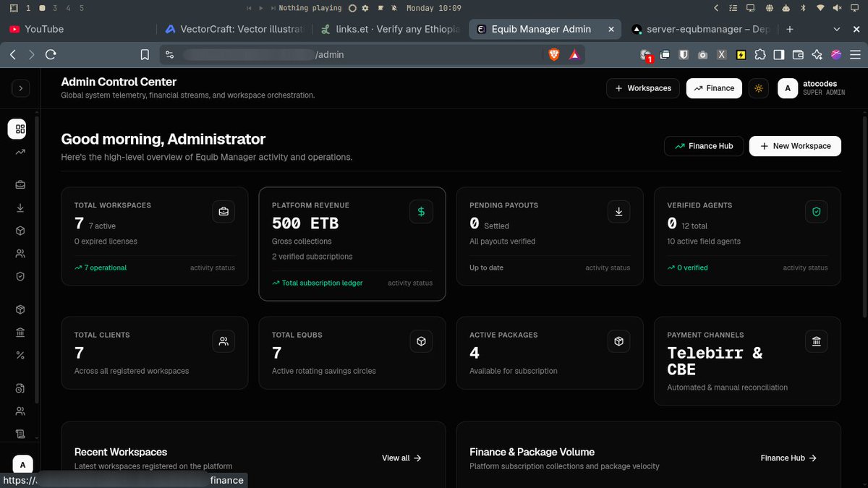This screenshot has height=488, width=868.
Task: Click the bank icon on the Payment Channels card
Action: 816,341
